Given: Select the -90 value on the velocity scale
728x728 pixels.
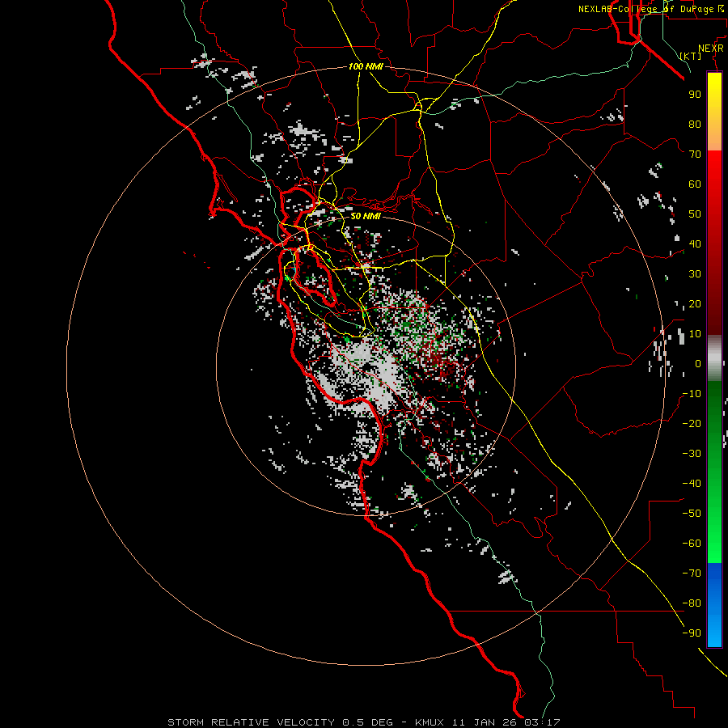Looking at the screenshot, I should coord(692,633).
